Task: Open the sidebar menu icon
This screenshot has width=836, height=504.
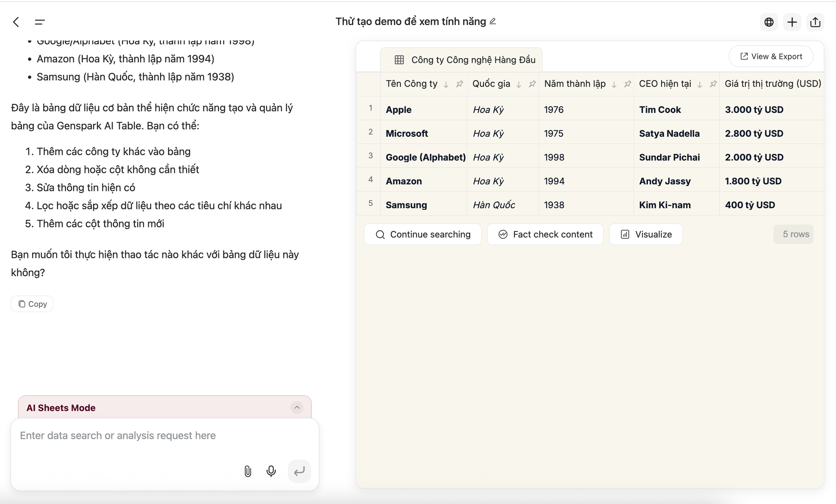Action: tap(40, 22)
